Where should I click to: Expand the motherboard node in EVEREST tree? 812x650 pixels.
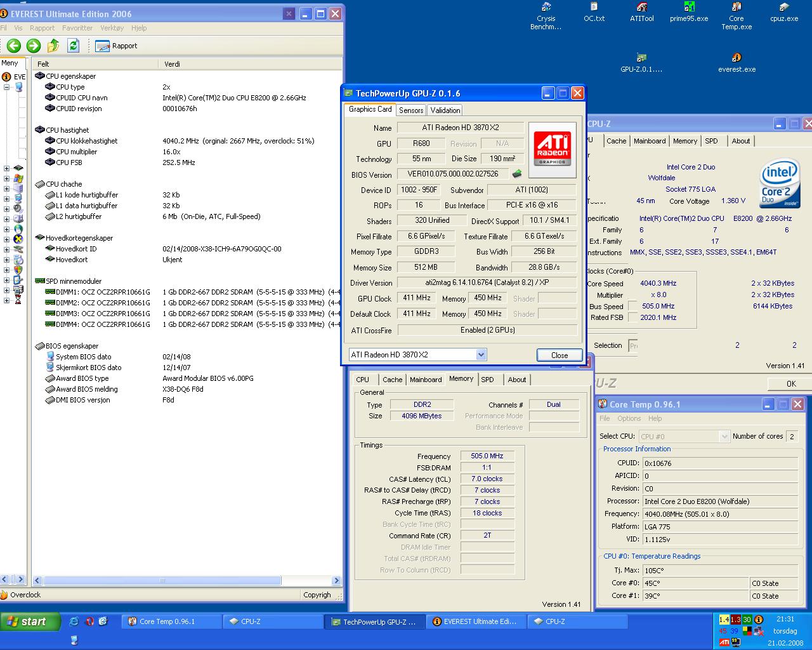click(x=7, y=168)
